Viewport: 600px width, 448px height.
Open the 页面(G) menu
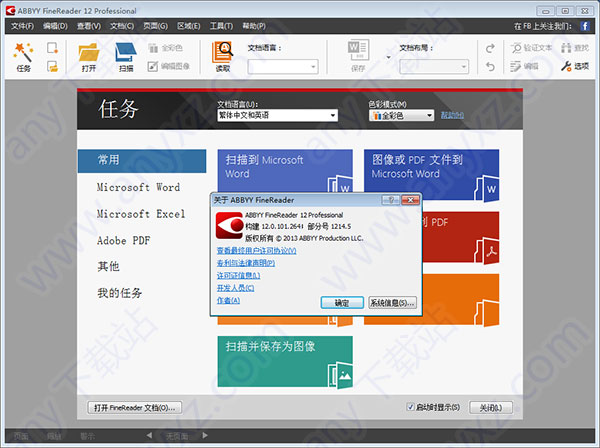pyautogui.click(x=155, y=26)
